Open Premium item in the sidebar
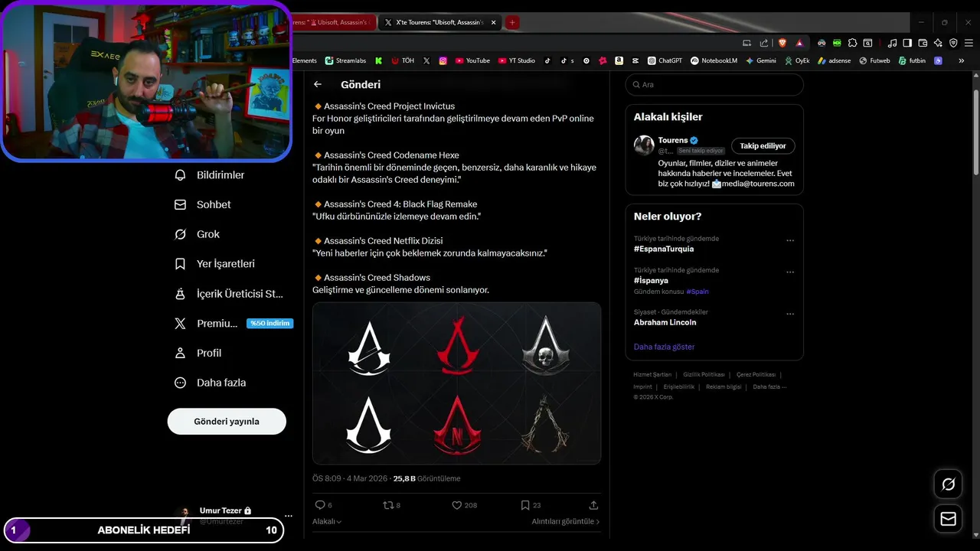The width and height of the screenshot is (980, 551). point(233,324)
